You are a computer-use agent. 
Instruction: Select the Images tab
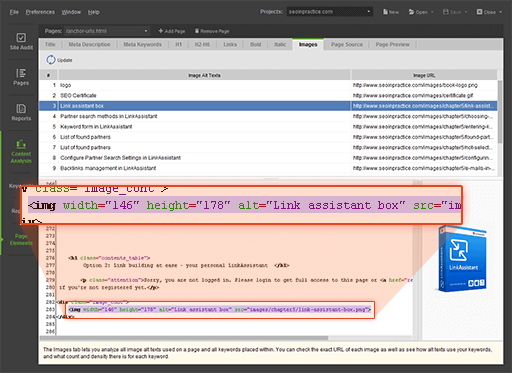pos(308,44)
